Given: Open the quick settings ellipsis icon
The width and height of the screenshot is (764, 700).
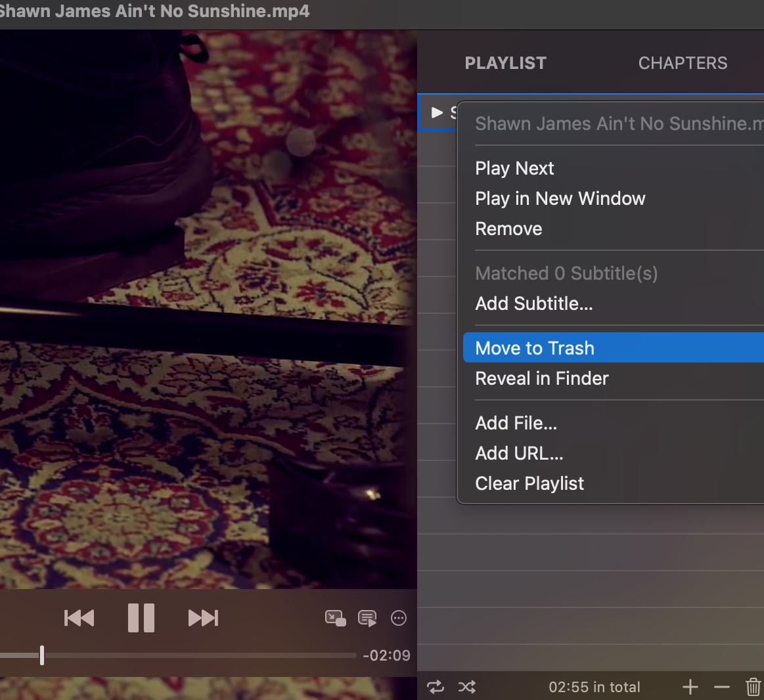Looking at the screenshot, I should tap(399, 618).
